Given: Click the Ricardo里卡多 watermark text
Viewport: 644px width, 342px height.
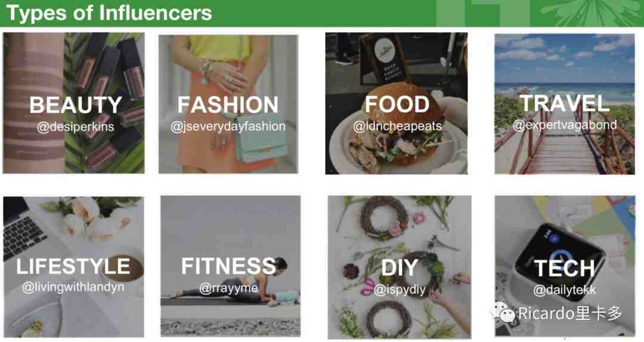Looking at the screenshot, I should (x=571, y=313).
